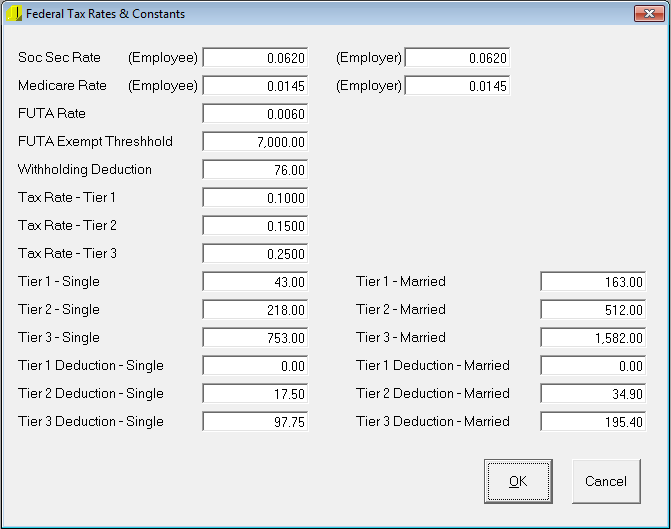Select the Medicare Rate Employee field
The image size is (671, 529).
click(255, 86)
